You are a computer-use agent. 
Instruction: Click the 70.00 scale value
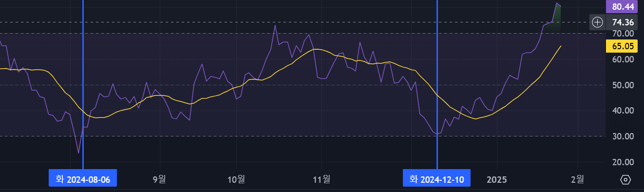coord(623,34)
